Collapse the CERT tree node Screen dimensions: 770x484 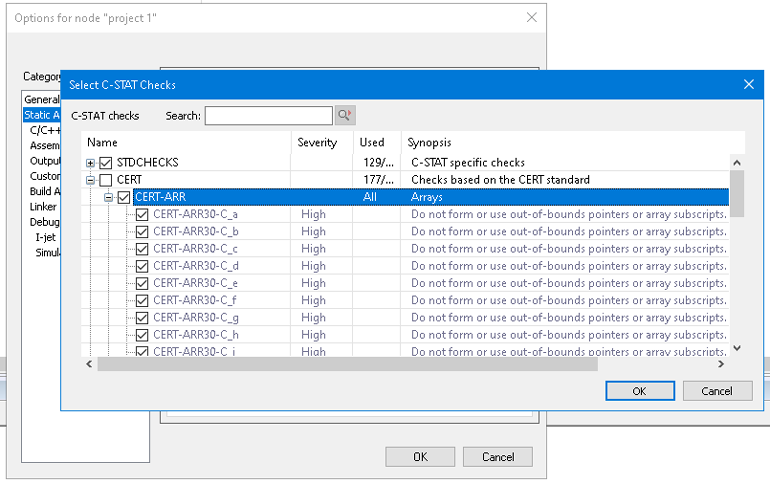(x=91, y=180)
